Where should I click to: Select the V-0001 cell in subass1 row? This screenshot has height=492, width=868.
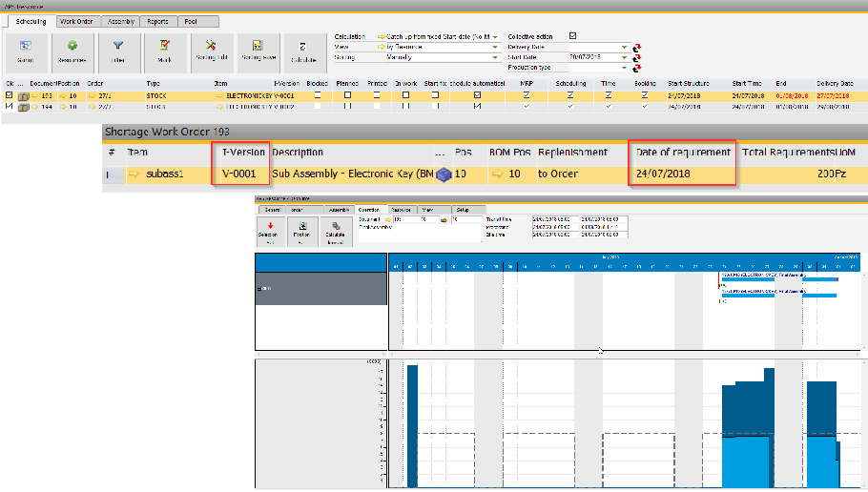[x=239, y=174]
